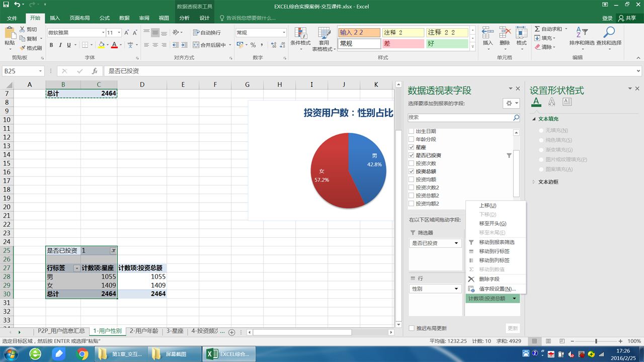Check the 年龄分段 field

tap(411, 139)
